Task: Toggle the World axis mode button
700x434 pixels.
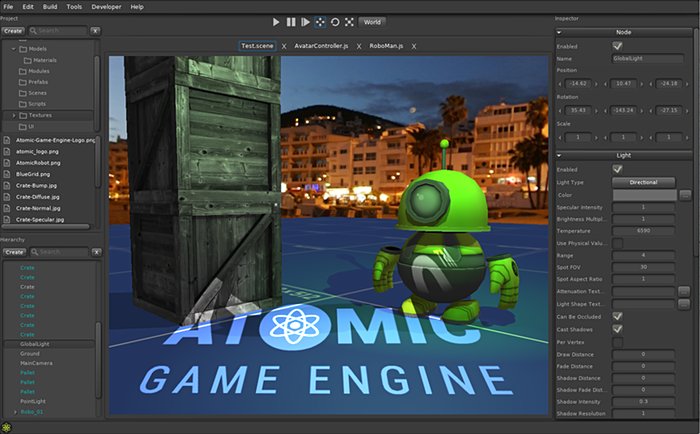Action: pos(372,22)
